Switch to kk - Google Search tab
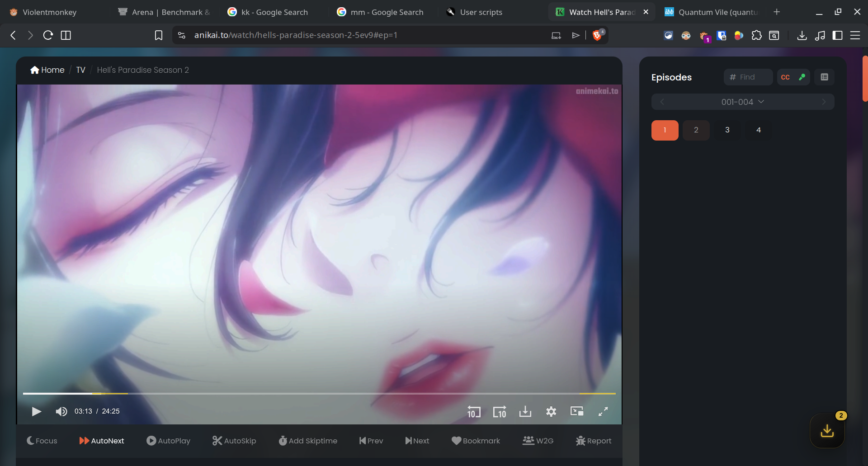 (x=274, y=12)
